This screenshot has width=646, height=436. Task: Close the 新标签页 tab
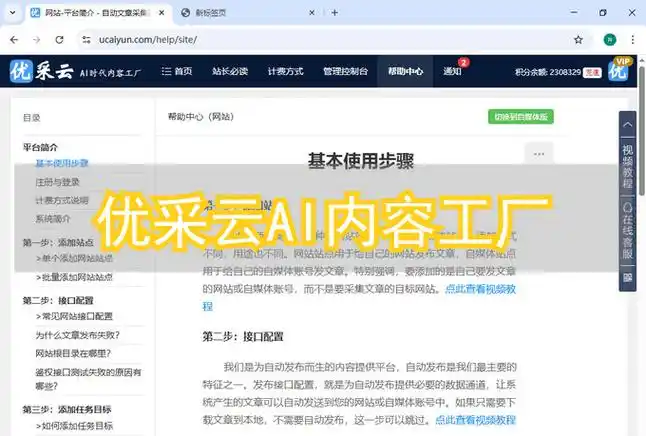click(312, 13)
